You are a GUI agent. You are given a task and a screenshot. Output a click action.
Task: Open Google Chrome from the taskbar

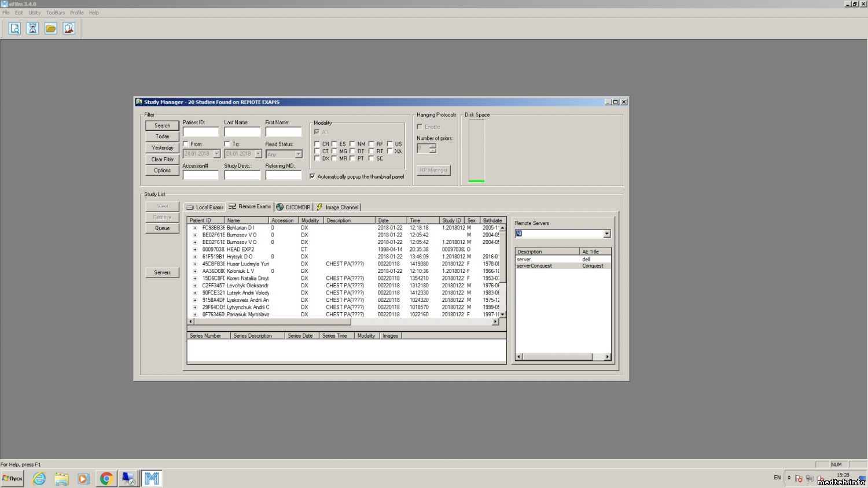coord(106,479)
